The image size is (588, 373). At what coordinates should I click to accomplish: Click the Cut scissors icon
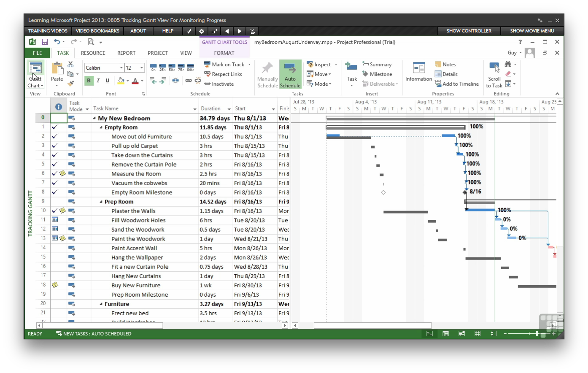point(70,64)
